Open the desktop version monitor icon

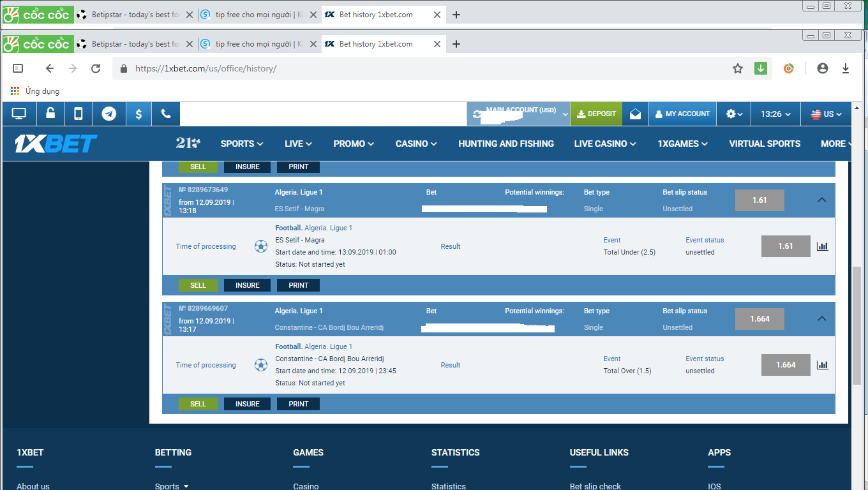point(19,114)
